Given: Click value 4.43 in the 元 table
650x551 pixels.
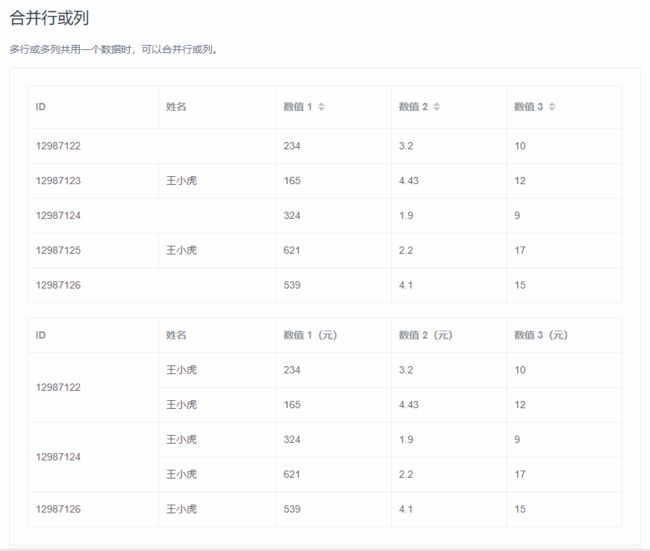Looking at the screenshot, I should coord(409,404).
